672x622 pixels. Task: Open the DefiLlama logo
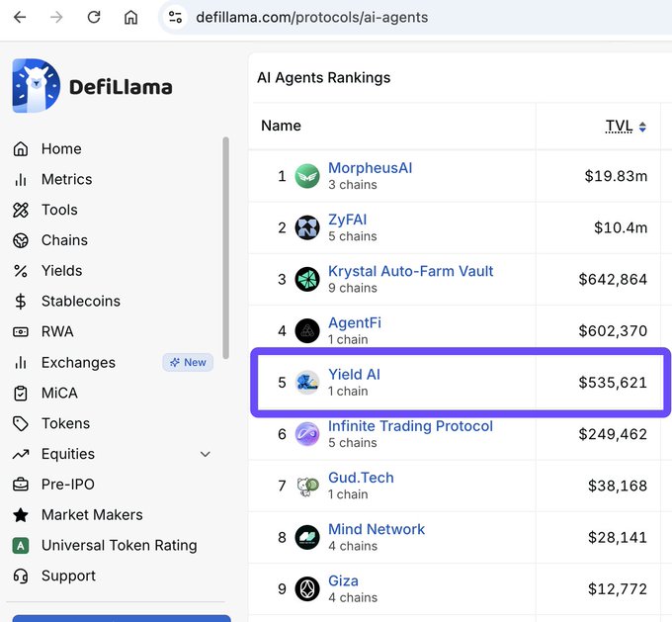pos(93,86)
